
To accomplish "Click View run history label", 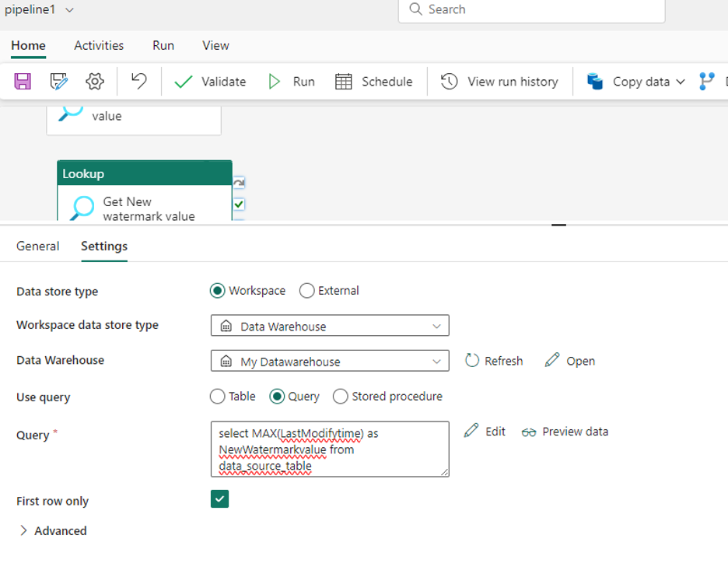I will point(513,82).
